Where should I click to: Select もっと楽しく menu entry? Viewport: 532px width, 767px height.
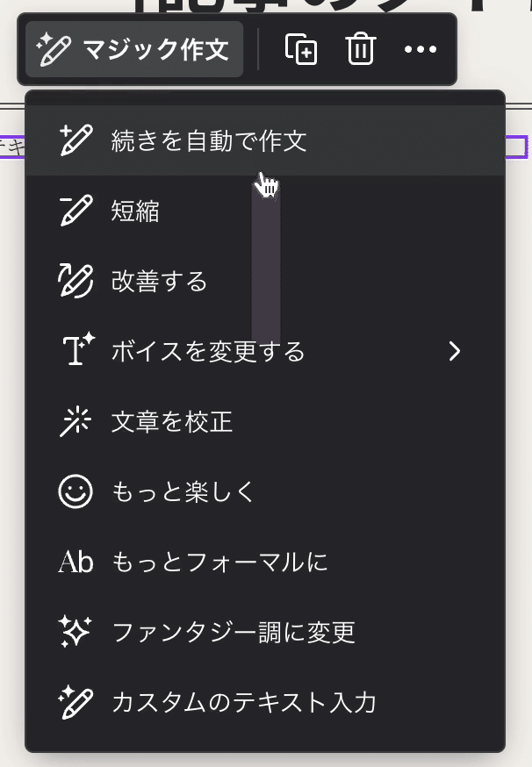(183, 491)
